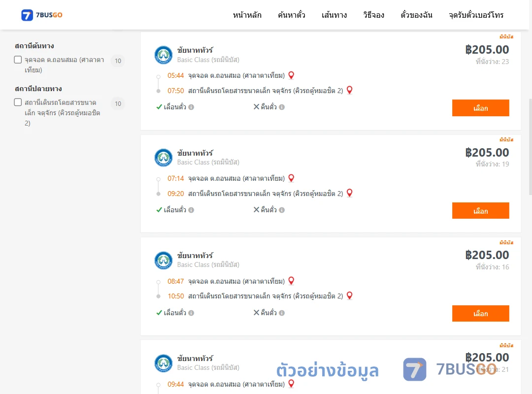The height and width of the screenshot is (394, 532).
Task: Click the ฿205.00 price on 05:44 trip
Action: pos(487,50)
